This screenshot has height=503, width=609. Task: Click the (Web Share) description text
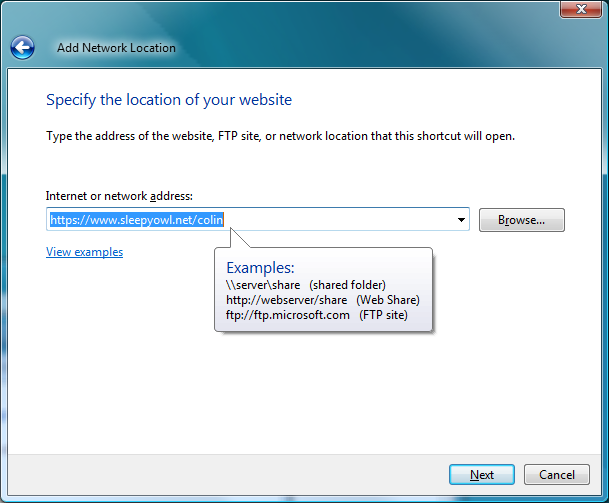pos(388,300)
